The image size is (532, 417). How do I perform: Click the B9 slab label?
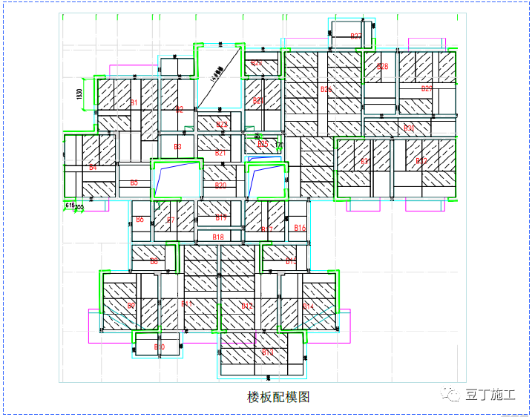coord(131,306)
